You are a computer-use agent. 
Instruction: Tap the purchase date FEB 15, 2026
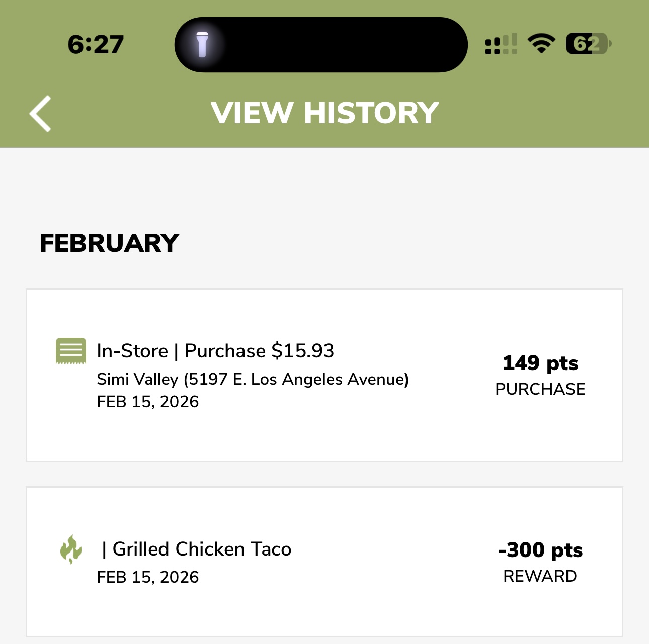click(147, 402)
